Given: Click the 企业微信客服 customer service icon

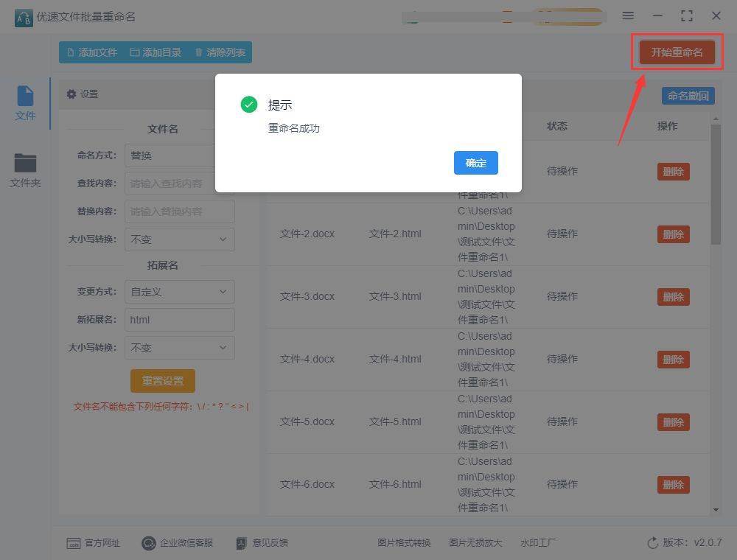Looking at the screenshot, I should click(x=147, y=542).
